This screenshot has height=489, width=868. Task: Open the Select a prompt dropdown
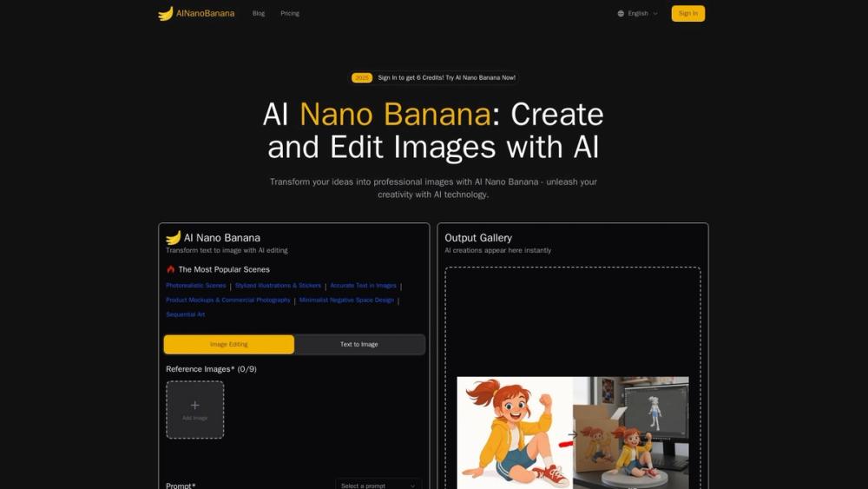pyautogui.click(x=378, y=486)
